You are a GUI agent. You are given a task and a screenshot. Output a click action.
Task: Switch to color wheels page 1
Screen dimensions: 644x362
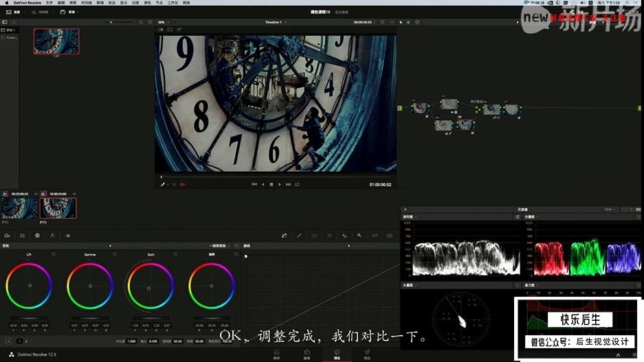tap(19, 341)
